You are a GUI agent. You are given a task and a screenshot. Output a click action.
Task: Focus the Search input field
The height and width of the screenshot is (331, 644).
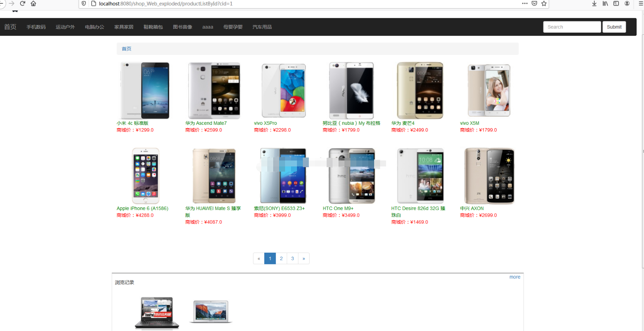click(572, 27)
